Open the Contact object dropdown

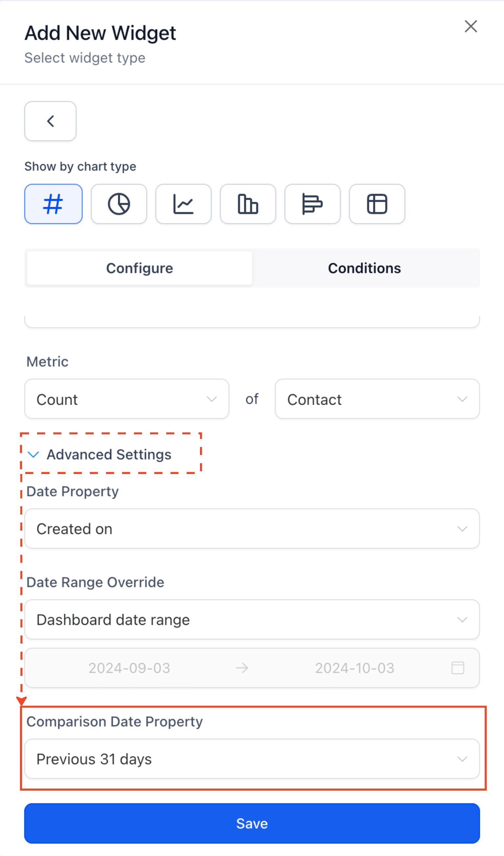[x=377, y=399]
